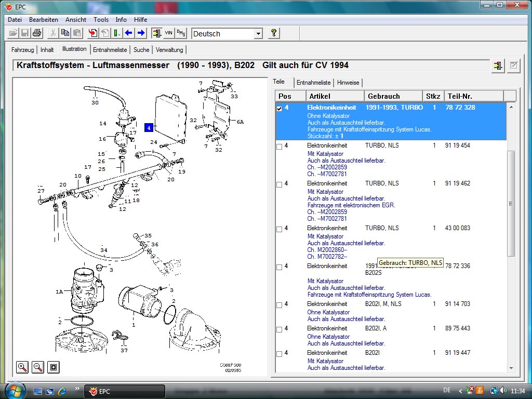Uncheck the part 78 72 328 checkbox
The width and height of the screenshot is (532, 399).
pos(279,109)
